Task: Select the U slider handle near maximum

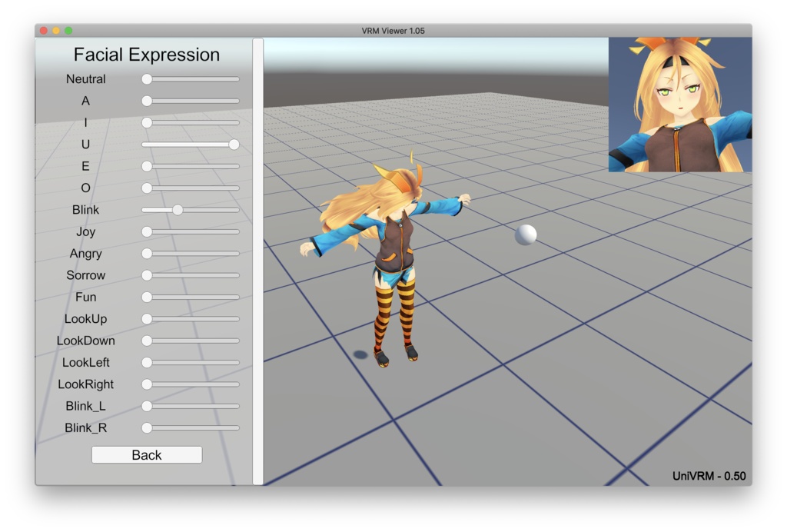Action: (x=235, y=144)
